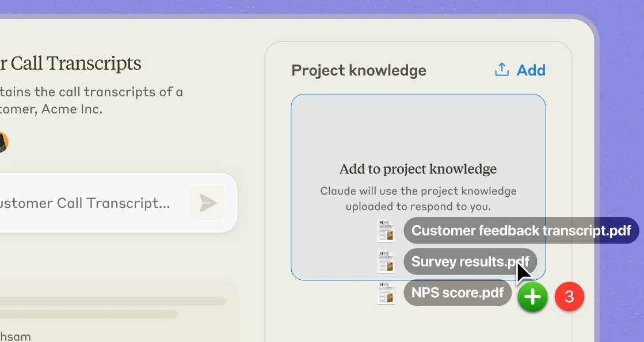
Task: Click the empty area of the knowledge drop zone
Action: (x=418, y=127)
